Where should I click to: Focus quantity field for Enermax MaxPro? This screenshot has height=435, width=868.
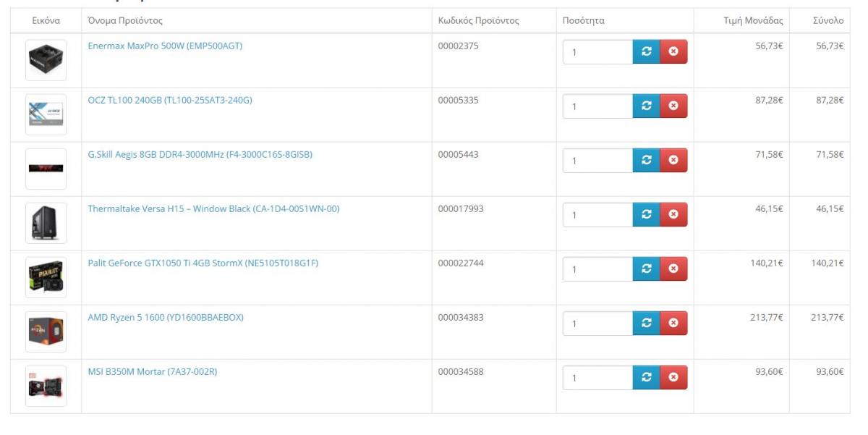(597, 52)
